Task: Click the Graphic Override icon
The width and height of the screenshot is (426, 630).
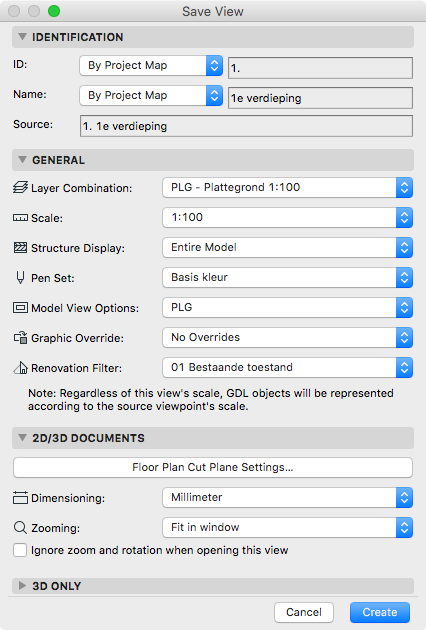Action: coord(20,338)
